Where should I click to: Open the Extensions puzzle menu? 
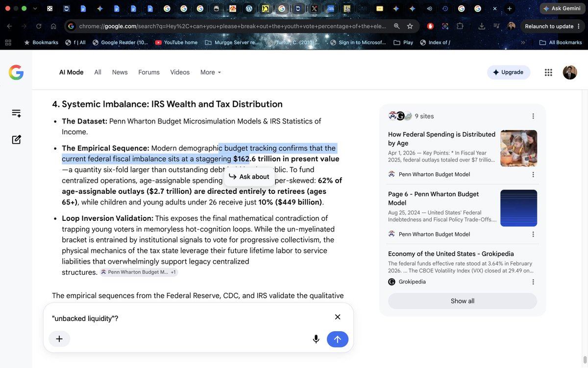tap(460, 26)
